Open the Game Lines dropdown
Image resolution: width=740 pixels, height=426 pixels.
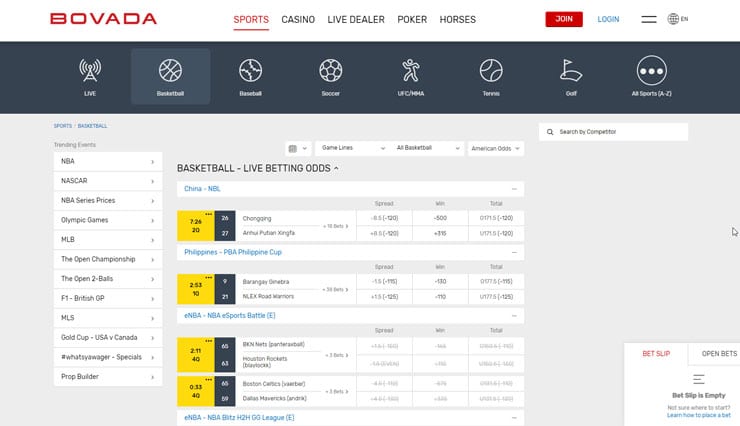353,148
